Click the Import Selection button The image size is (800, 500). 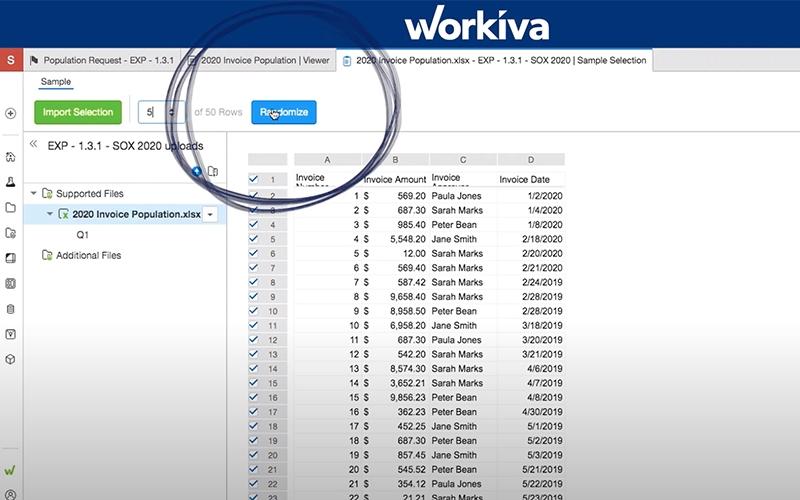point(78,112)
